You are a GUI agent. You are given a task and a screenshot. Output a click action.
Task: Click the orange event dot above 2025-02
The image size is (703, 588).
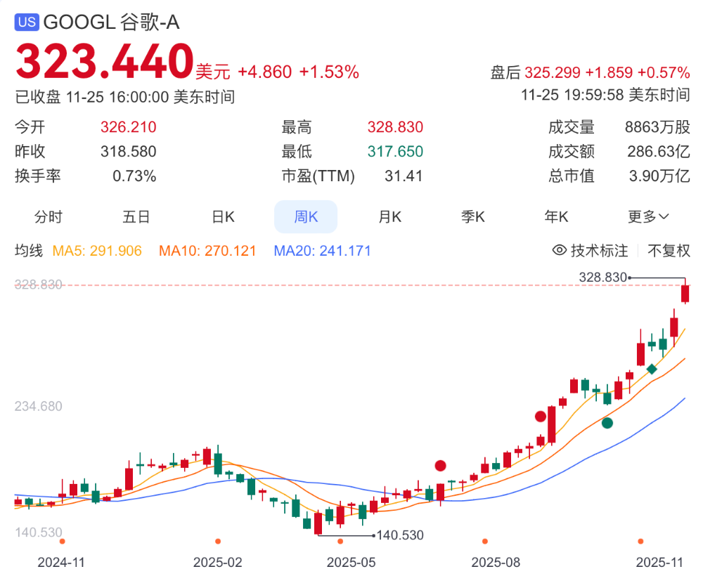218,542
